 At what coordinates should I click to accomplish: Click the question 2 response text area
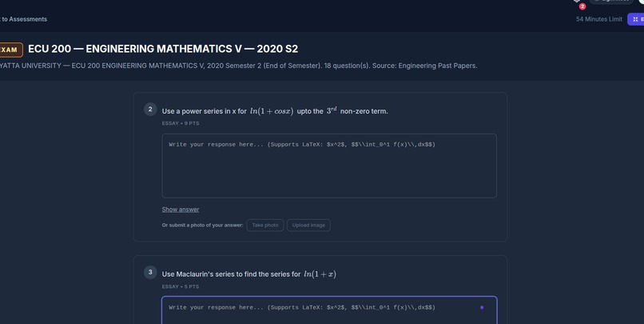[x=329, y=166]
